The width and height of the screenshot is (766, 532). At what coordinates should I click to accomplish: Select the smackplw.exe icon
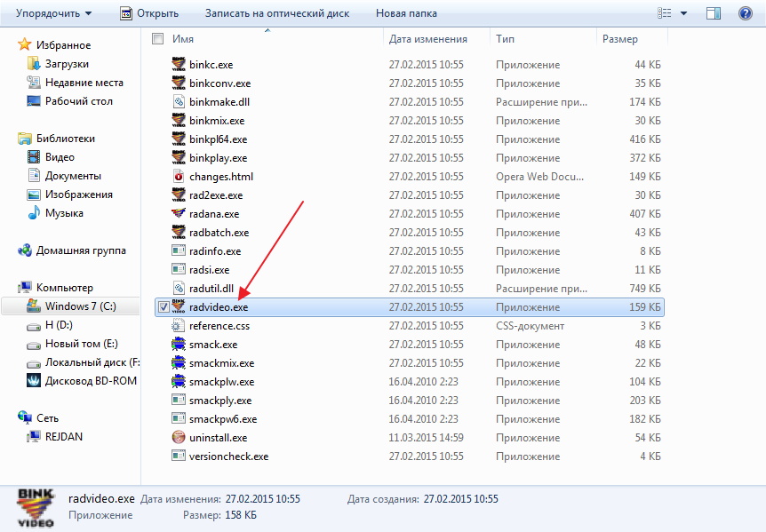point(179,381)
